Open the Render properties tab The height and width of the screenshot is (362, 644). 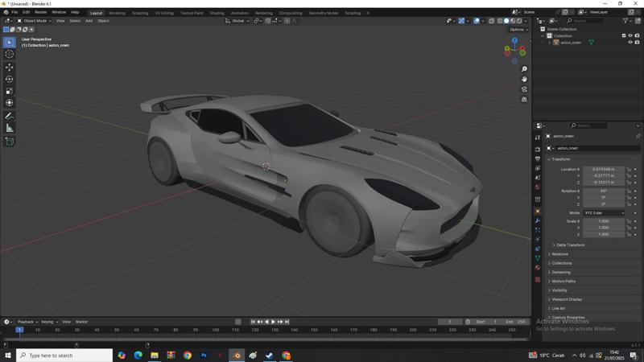pos(538,150)
